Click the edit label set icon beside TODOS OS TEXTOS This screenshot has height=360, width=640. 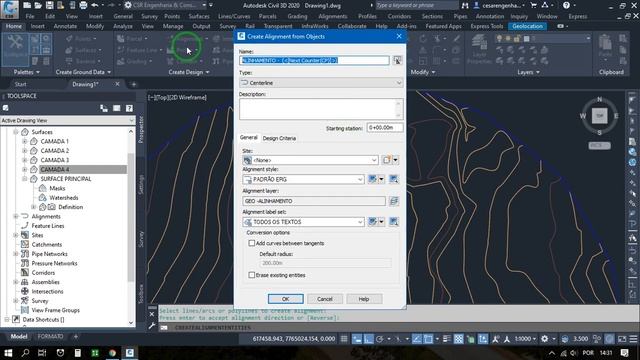[x=372, y=222]
